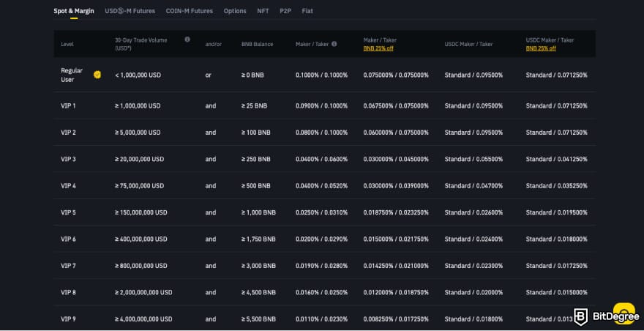Click the '≥ 500 BNB' balance cell
Viewport: 644px width, 331px height.
click(x=256, y=186)
